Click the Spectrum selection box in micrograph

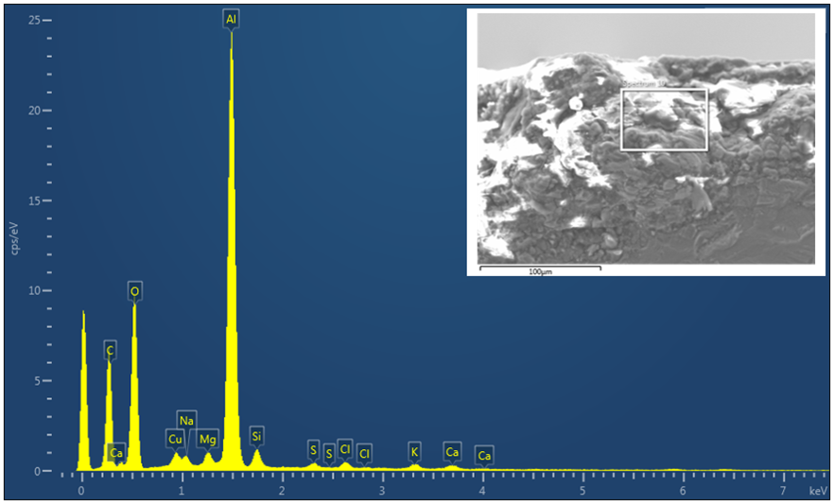tap(665, 120)
